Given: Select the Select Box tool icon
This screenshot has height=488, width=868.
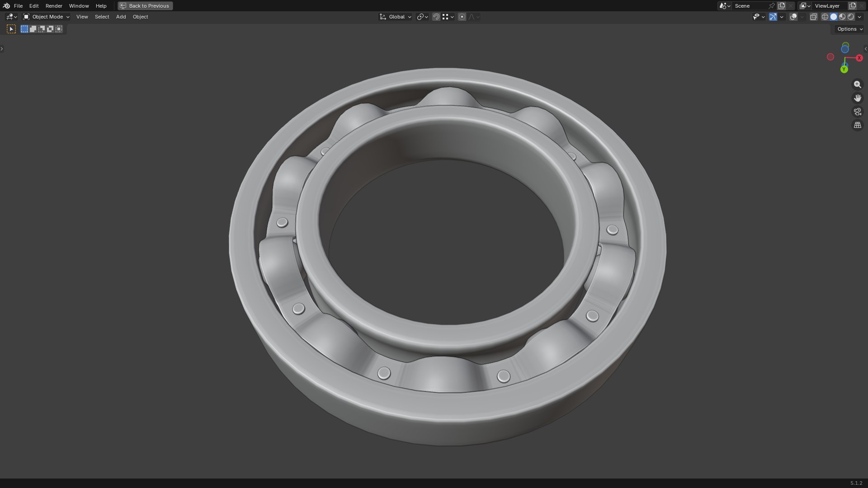Looking at the screenshot, I should tap(11, 29).
